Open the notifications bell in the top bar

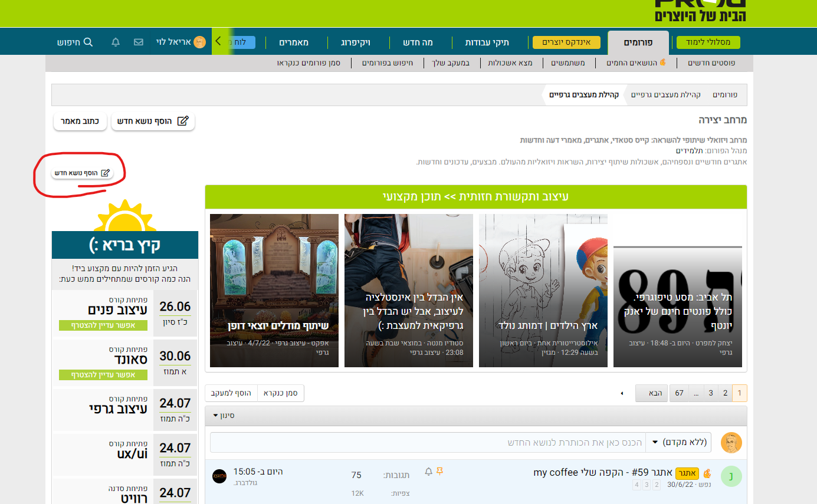point(116,42)
